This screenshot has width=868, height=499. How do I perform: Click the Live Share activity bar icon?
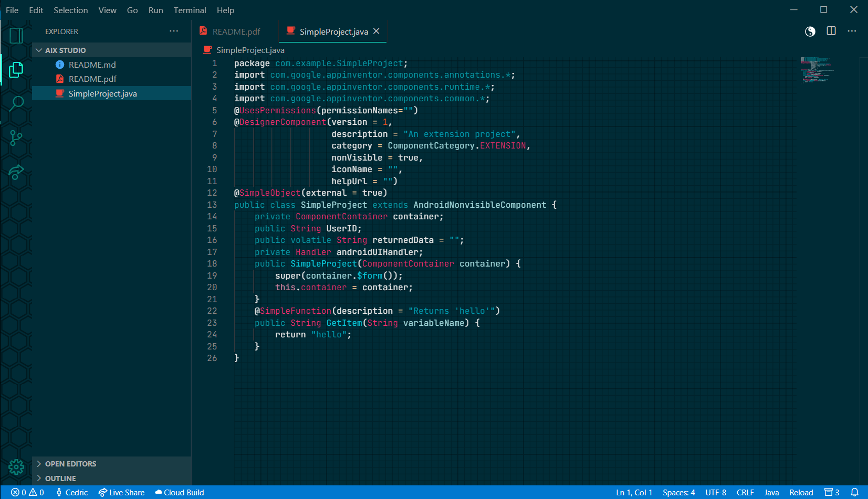click(16, 172)
